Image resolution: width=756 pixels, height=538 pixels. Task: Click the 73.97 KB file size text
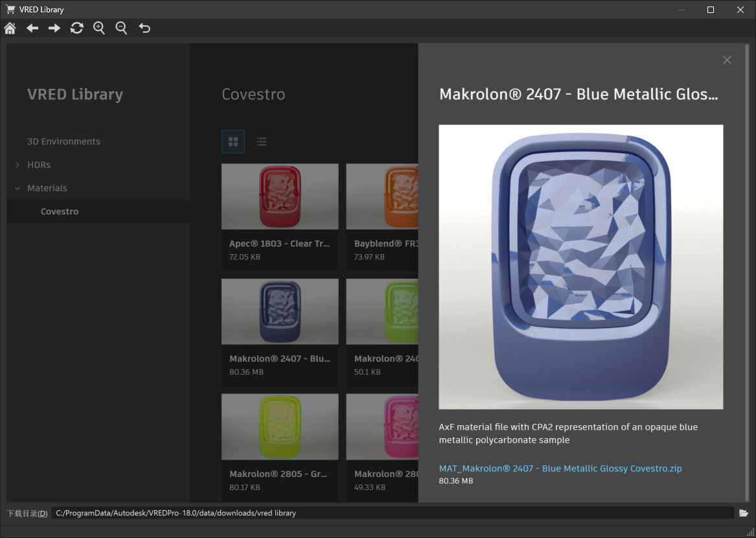[x=369, y=257]
